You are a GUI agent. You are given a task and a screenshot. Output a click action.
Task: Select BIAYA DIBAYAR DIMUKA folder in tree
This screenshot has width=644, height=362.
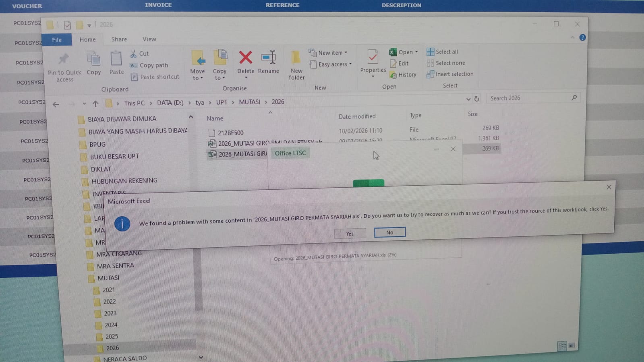[122, 119]
